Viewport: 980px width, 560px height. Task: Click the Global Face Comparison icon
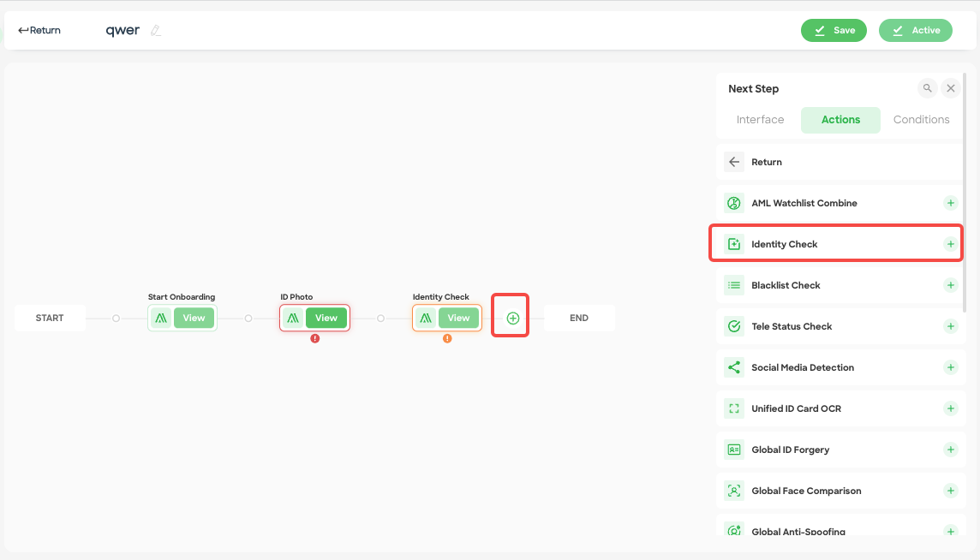click(733, 491)
